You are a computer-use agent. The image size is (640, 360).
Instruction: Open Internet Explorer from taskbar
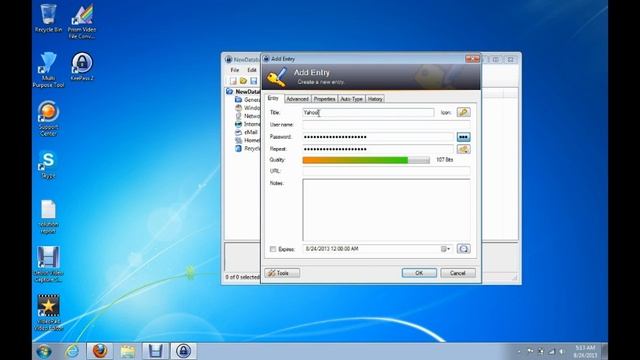click(x=72, y=351)
